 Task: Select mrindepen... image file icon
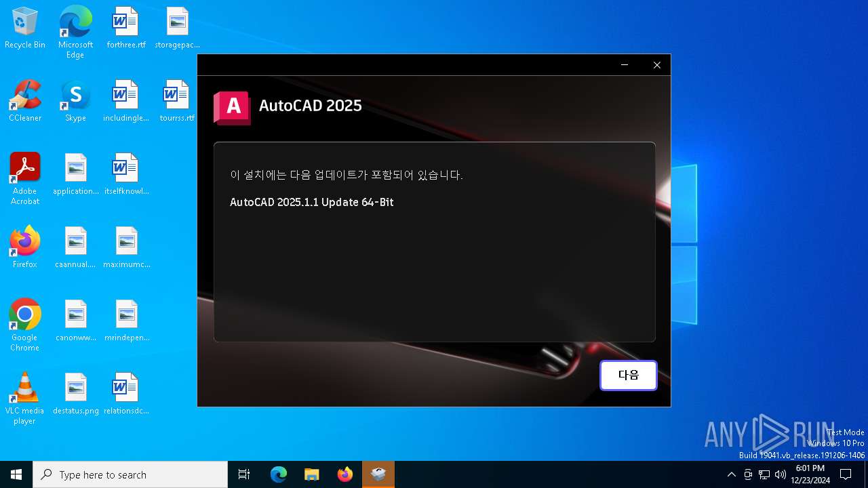126,321
